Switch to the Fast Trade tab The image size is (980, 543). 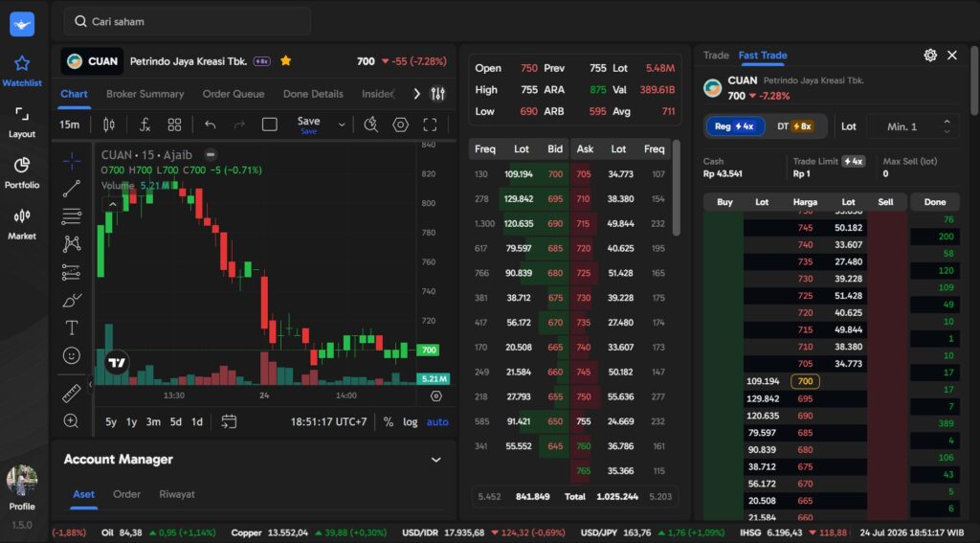[763, 55]
